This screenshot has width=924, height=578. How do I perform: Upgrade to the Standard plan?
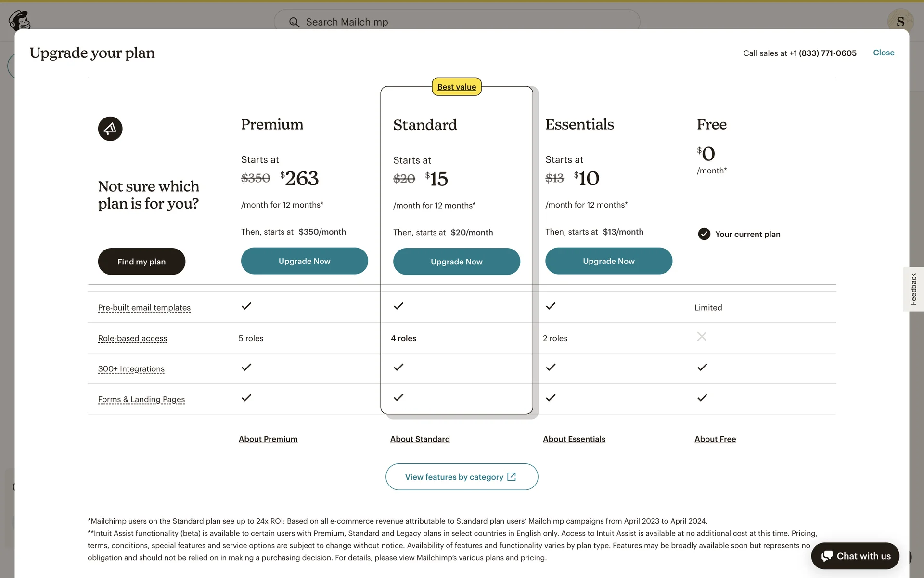[x=456, y=262]
